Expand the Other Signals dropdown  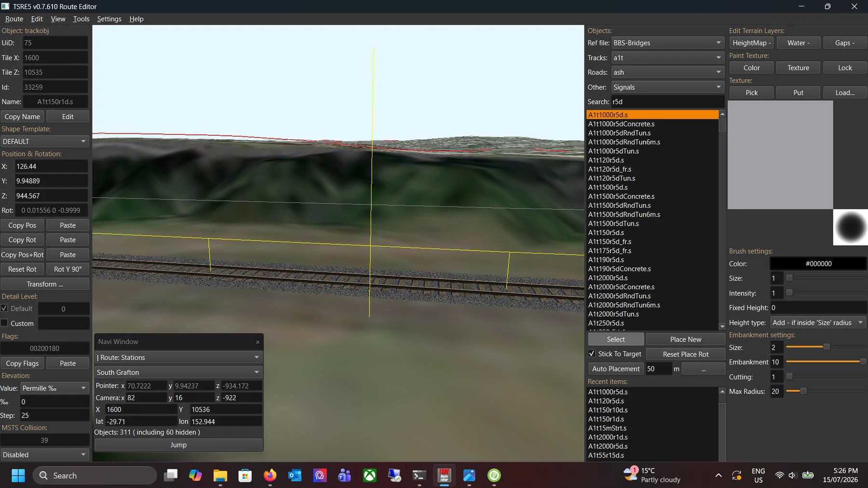click(x=668, y=87)
